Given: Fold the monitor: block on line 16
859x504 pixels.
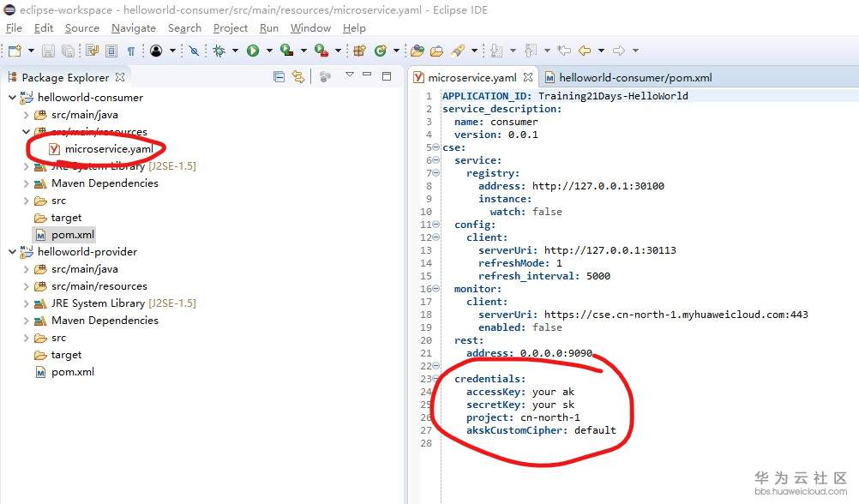Looking at the screenshot, I should point(436,288).
